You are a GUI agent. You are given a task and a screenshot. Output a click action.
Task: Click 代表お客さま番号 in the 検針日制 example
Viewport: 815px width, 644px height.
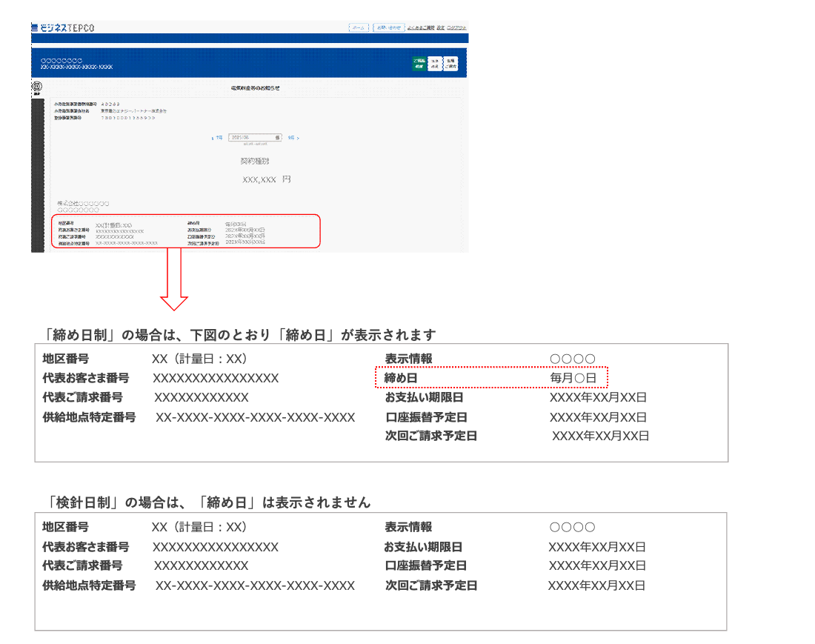click(86, 547)
